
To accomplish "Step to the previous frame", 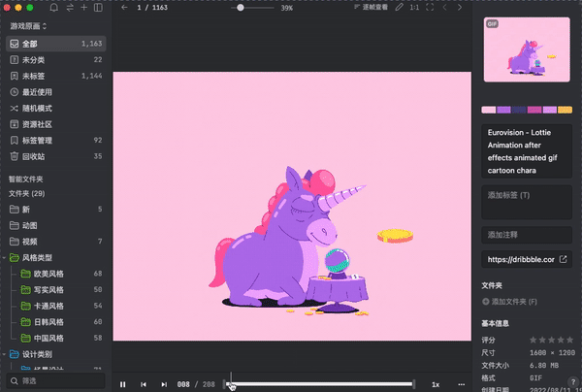I will coord(144,384).
